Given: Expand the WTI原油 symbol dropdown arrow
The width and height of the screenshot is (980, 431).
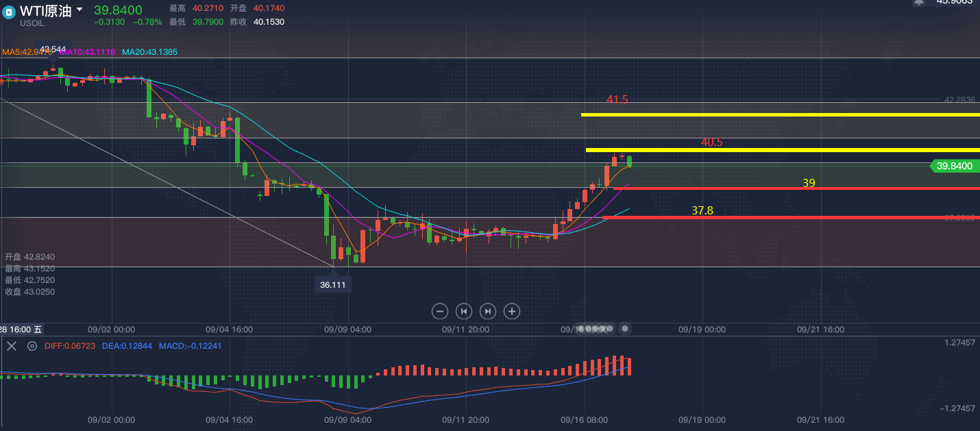Looking at the screenshot, I should [79, 10].
